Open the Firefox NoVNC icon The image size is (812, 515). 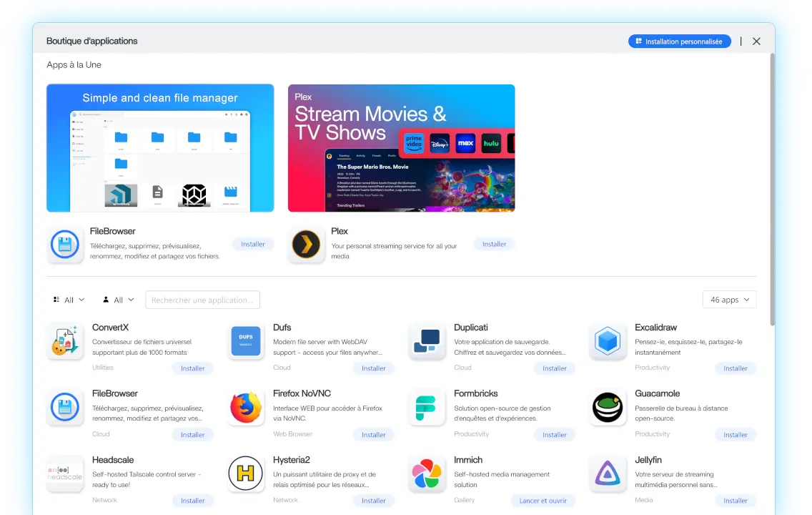(x=246, y=408)
